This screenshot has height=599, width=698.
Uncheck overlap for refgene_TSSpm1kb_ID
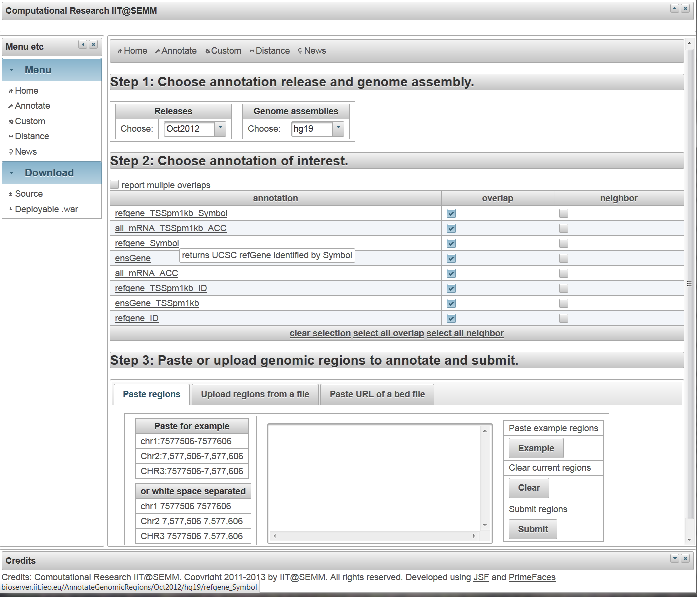[451, 288]
